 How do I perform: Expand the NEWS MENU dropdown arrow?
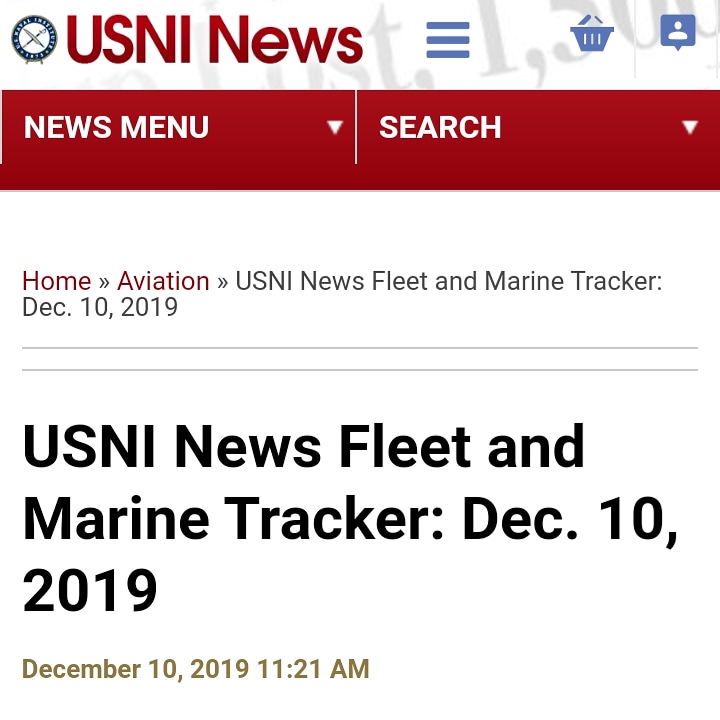tap(335, 127)
